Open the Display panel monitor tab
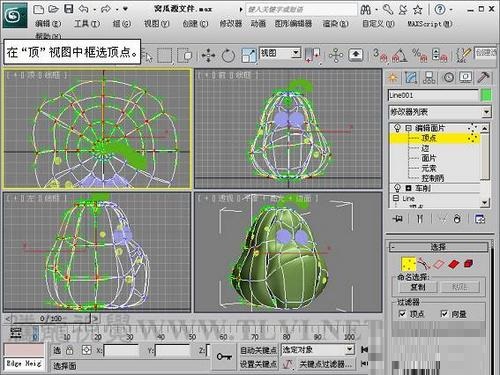This screenshot has height=375, width=500. click(x=466, y=78)
